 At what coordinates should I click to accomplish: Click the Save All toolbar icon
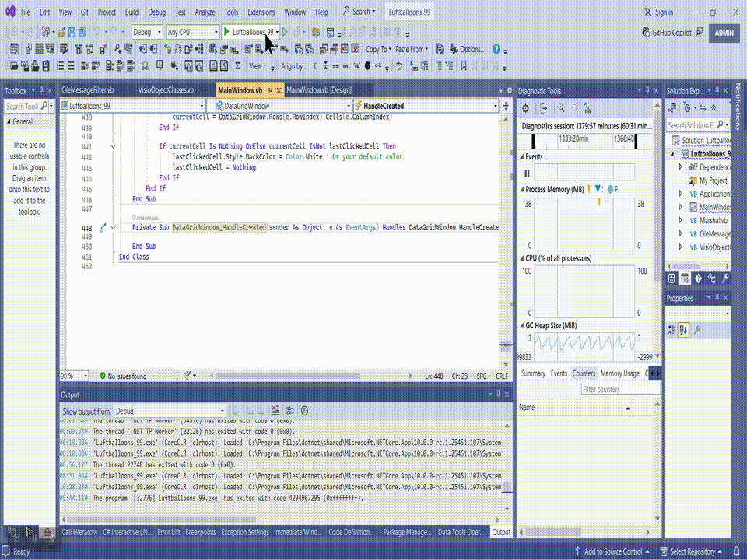click(82, 33)
